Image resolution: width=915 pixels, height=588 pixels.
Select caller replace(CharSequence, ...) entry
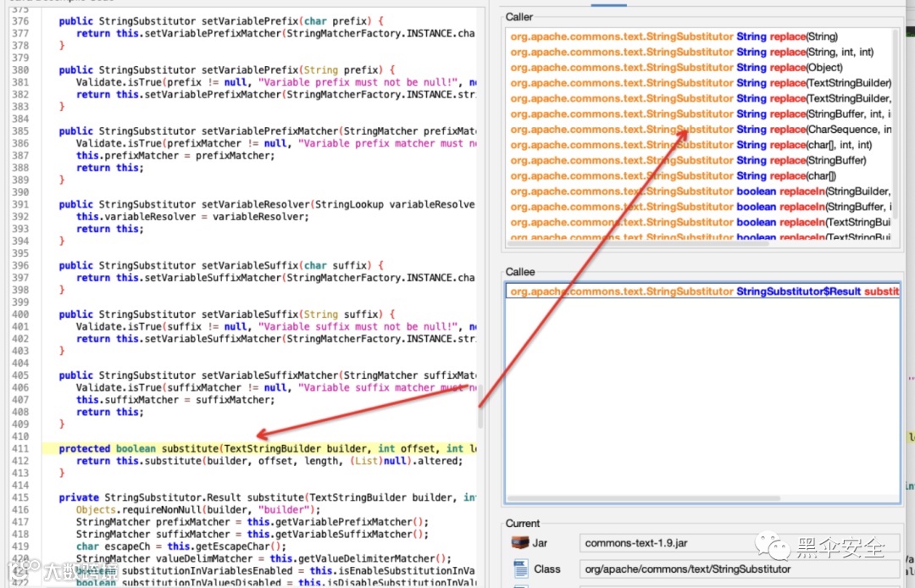[x=701, y=129]
